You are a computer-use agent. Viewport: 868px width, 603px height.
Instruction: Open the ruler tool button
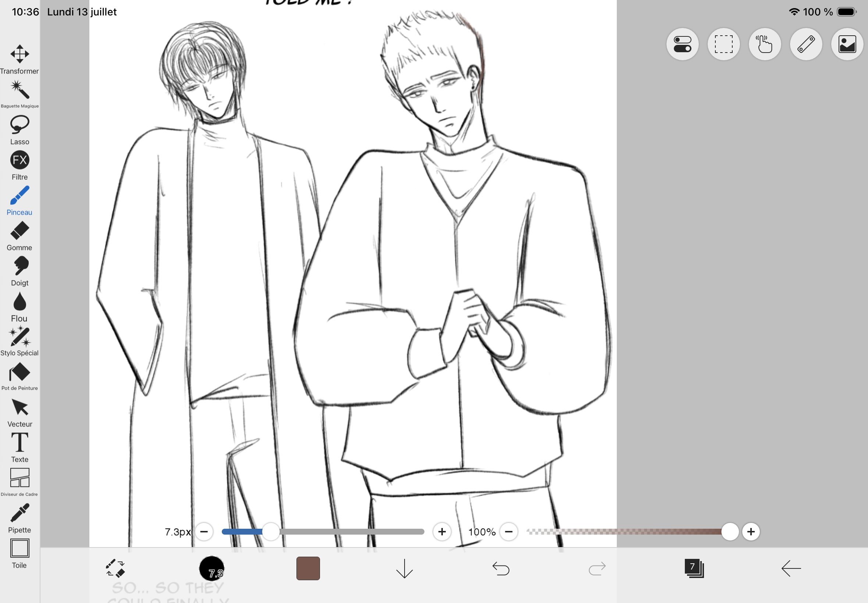[806, 44]
